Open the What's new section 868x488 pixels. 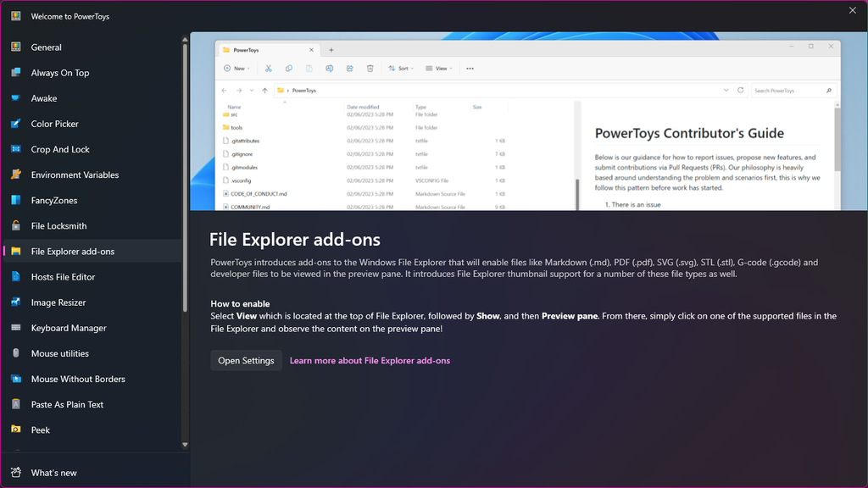coord(53,472)
